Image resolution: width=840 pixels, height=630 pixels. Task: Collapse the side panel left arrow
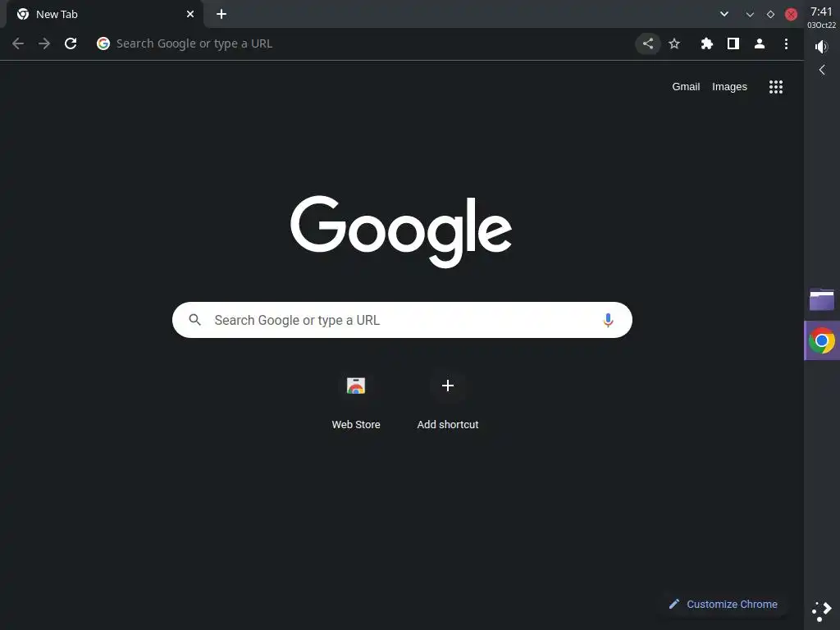tap(822, 70)
